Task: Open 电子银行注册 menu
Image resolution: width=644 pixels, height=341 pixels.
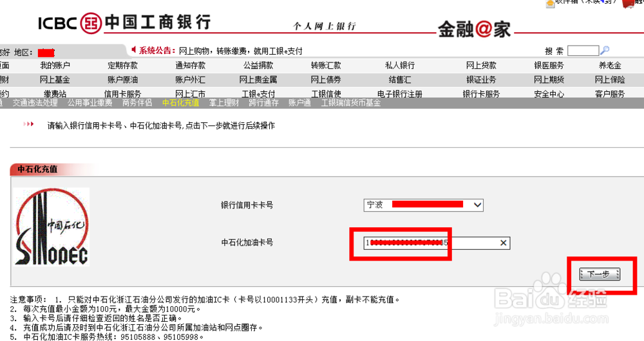Action: [400, 93]
